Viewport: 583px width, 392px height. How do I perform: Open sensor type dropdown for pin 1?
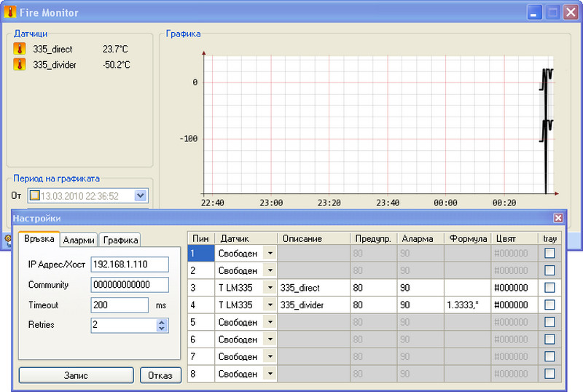pos(270,253)
